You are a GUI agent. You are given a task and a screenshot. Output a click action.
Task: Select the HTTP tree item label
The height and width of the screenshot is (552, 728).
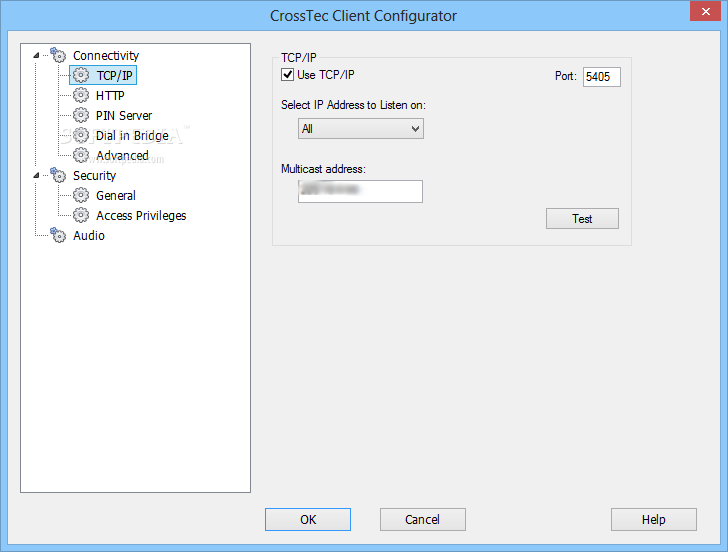110,96
